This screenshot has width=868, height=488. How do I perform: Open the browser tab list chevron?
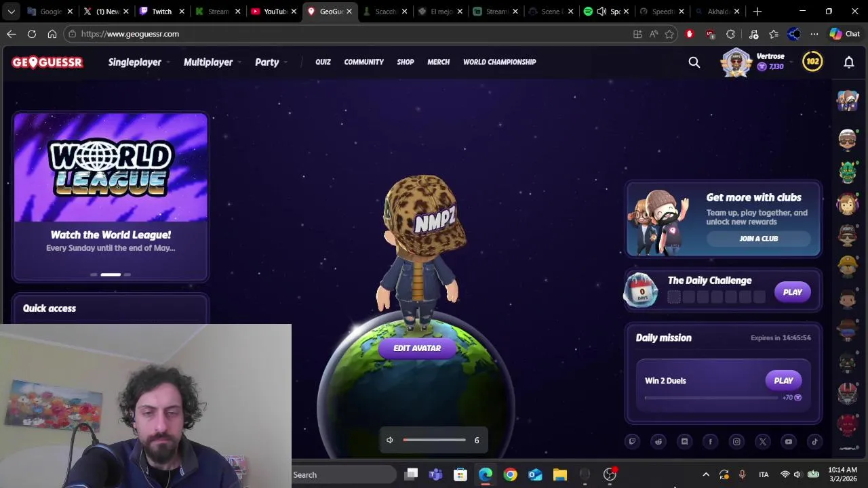[11, 12]
